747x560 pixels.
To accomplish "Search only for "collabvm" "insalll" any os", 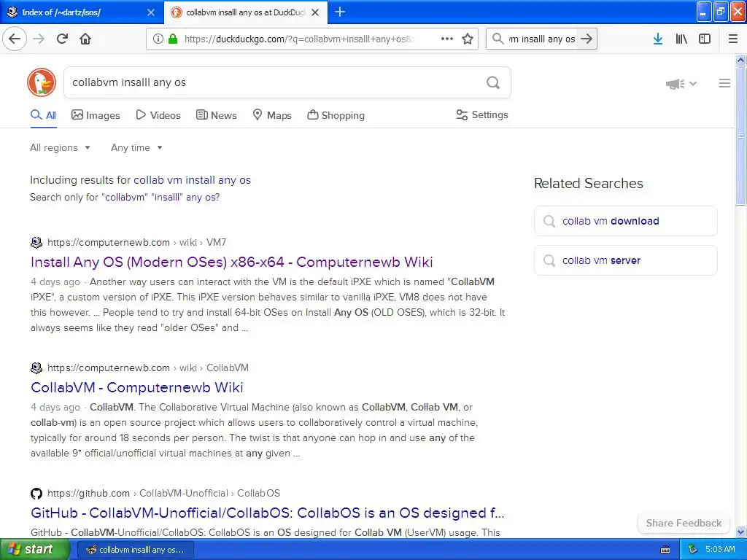I will coord(125,197).
